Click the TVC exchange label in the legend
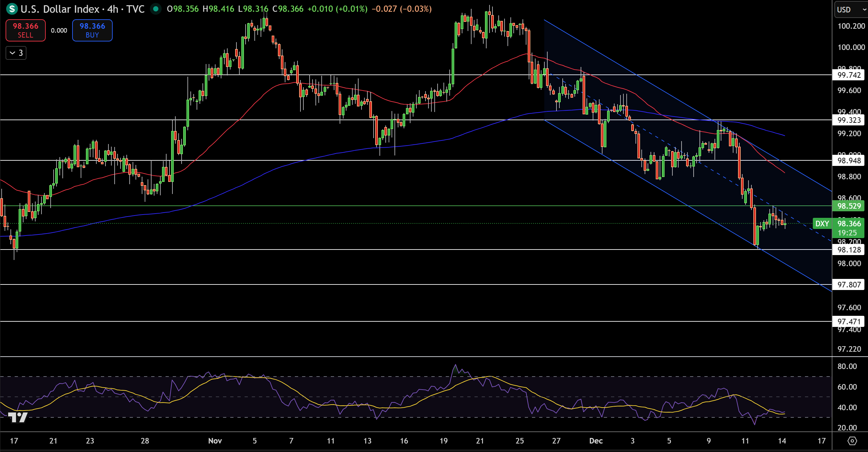Image resolution: width=868 pixels, height=452 pixels. (136, 9)
